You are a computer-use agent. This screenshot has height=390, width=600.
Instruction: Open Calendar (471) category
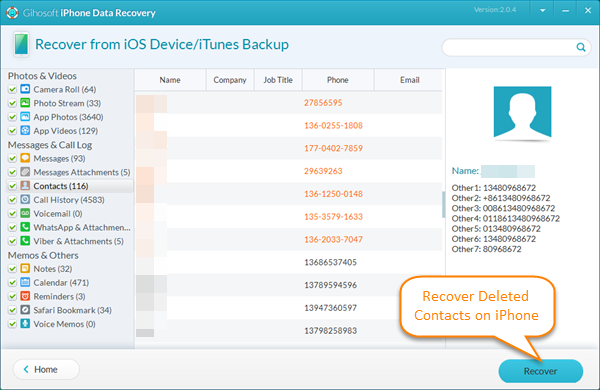tap(61, 282)
